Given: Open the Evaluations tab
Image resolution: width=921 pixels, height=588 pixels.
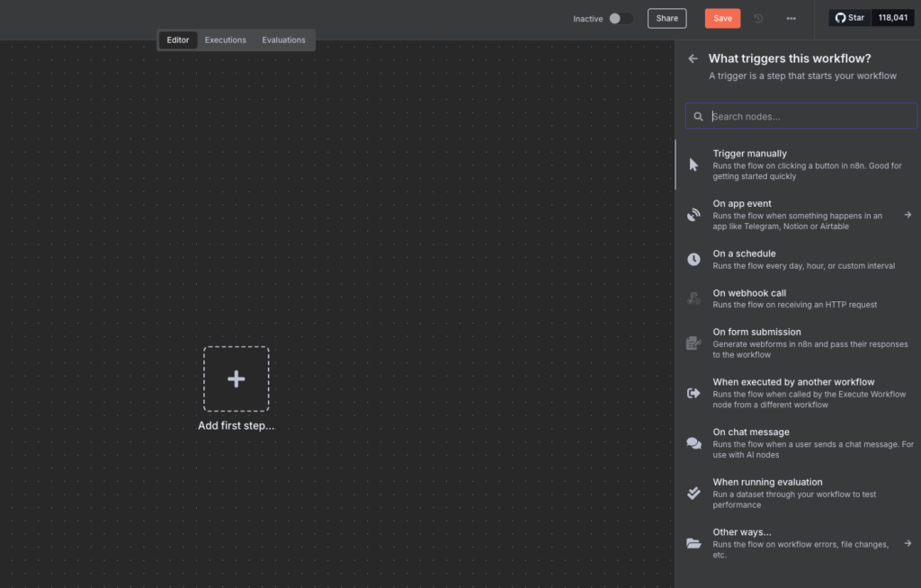Looking at the screenshot, I should click(283, 40).
